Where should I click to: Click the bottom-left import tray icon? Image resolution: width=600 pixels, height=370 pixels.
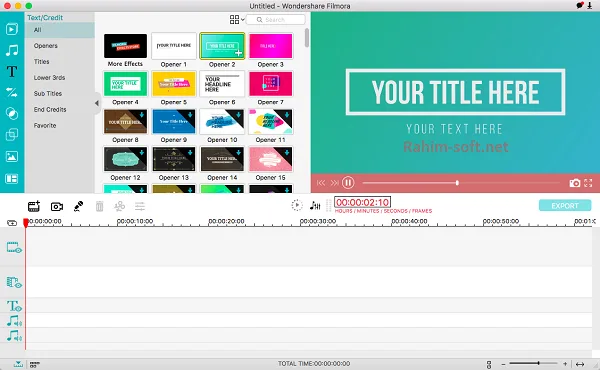tap(18, 364)
